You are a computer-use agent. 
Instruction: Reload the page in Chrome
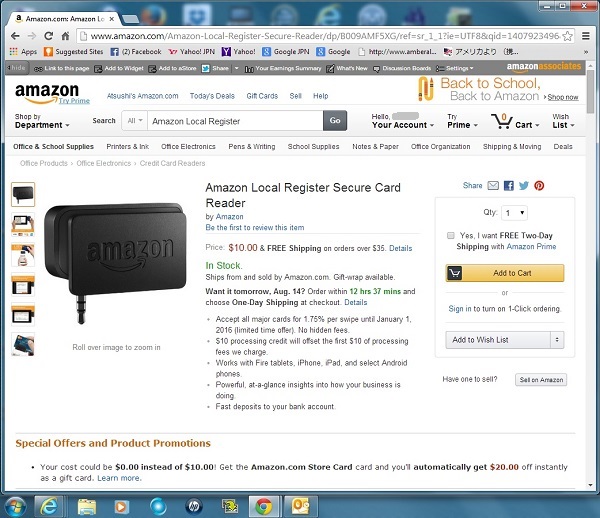(48, 36)
